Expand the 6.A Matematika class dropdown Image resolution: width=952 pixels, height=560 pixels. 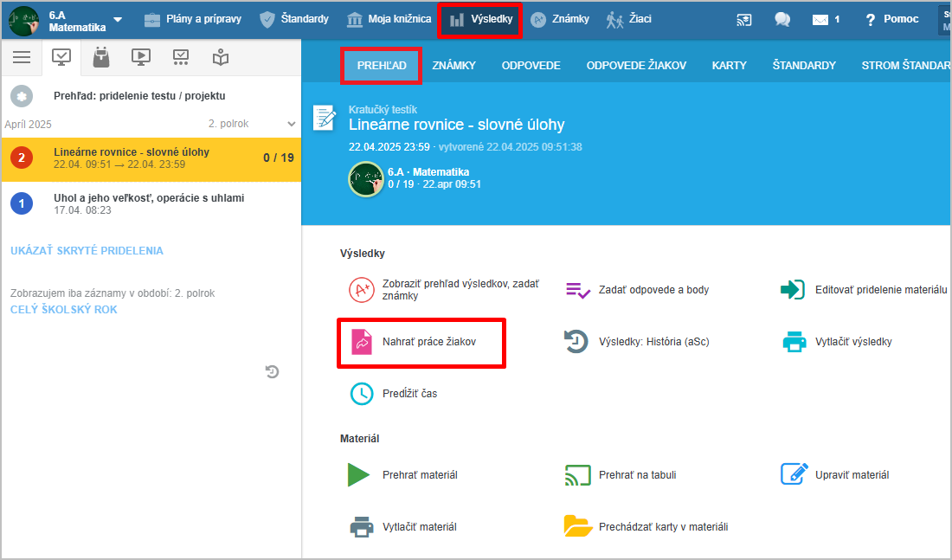[x=118, y=20]
